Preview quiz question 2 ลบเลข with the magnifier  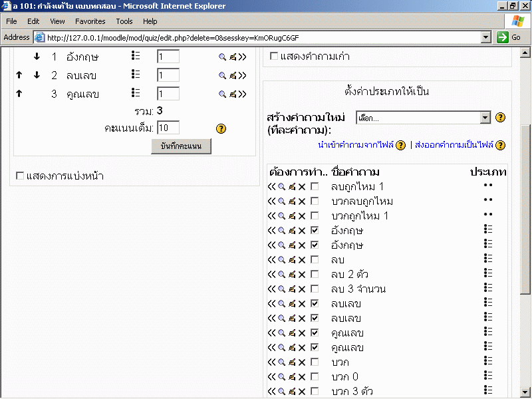(x=222, y=76)
